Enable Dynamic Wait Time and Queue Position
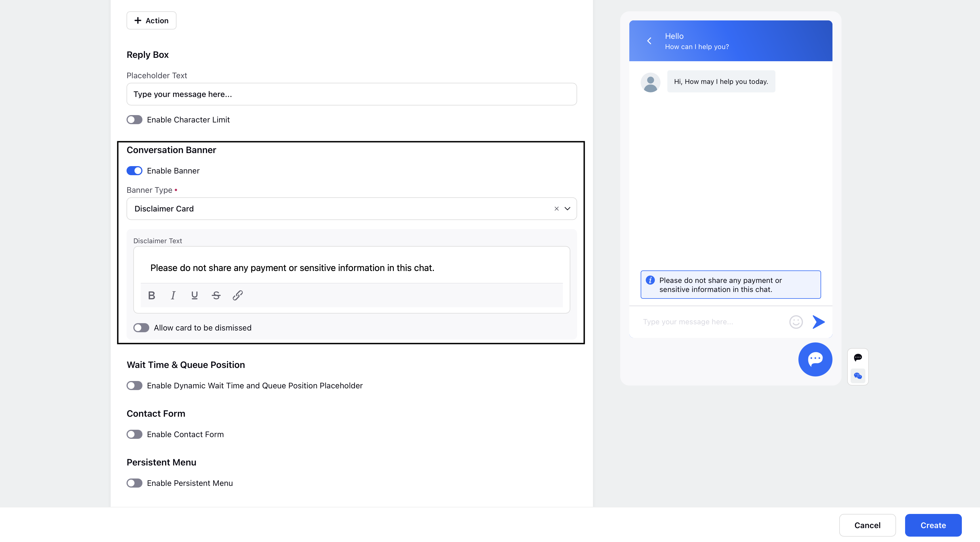The height and width of the screenshot is (542, 980). (134, 386)
